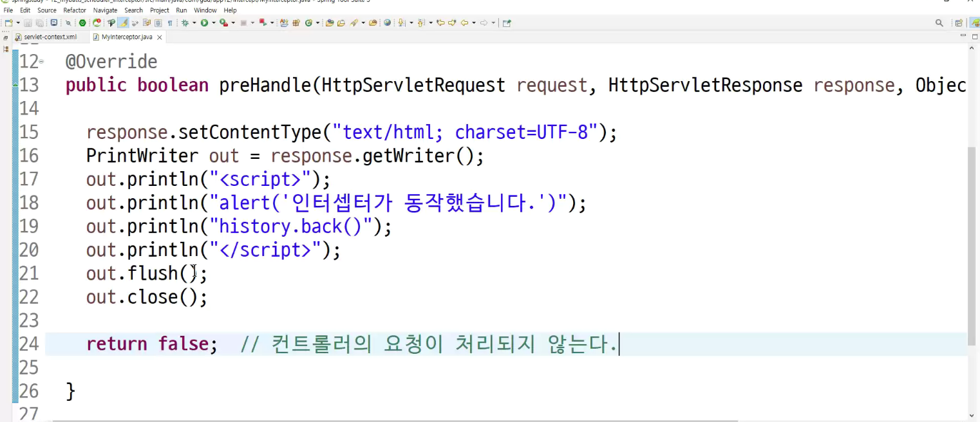
Task: Click the New file wizard icon
Action: [x=8, y=23]
